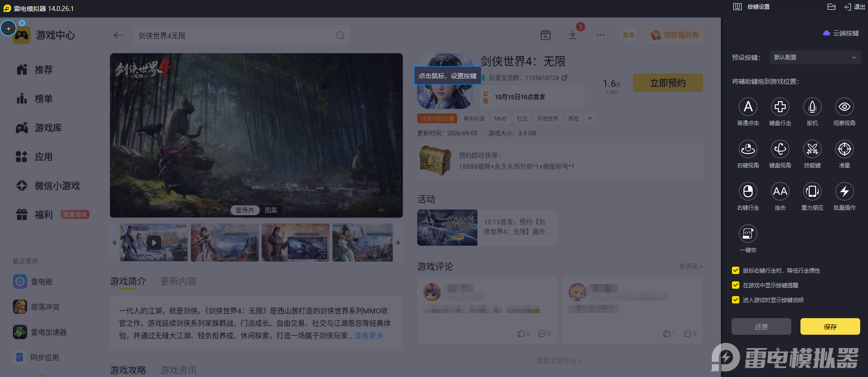Launch 雷电加速器 from recently used
Image resolution: width=868 pixels, height=377 pixels.
40,332
